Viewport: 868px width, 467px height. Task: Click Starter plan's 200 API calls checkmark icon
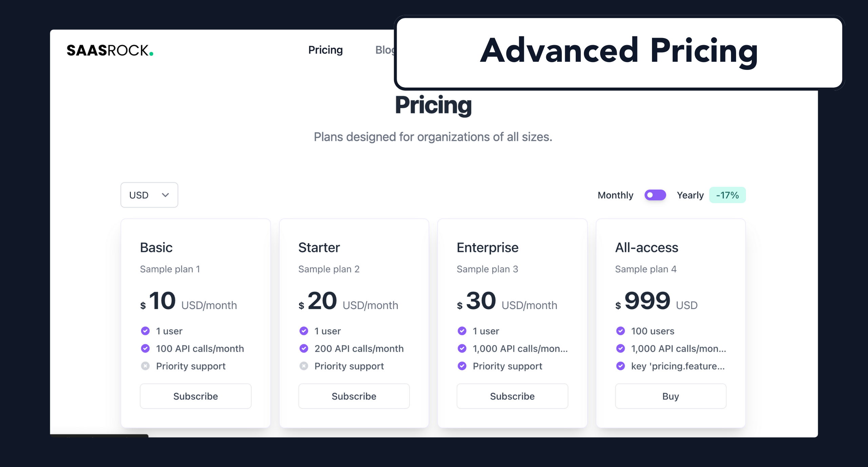pyautogui.click(x=304, y=349)
